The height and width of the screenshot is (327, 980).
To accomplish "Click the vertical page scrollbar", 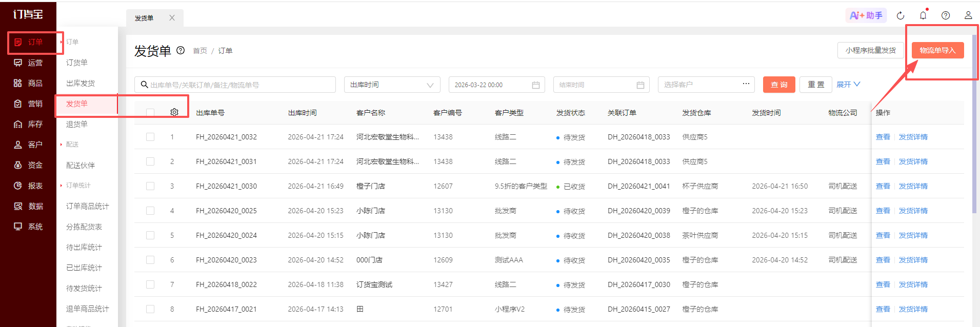I will click(975, 123).
